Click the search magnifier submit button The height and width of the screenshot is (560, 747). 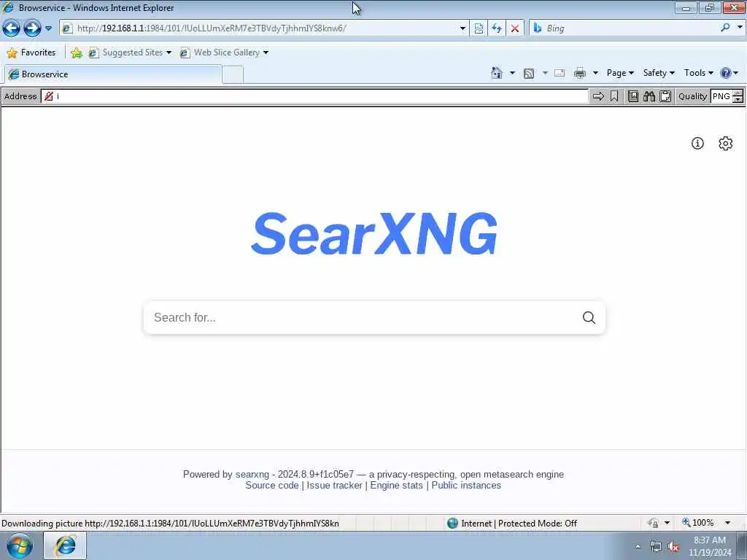[x=589, y=318]
